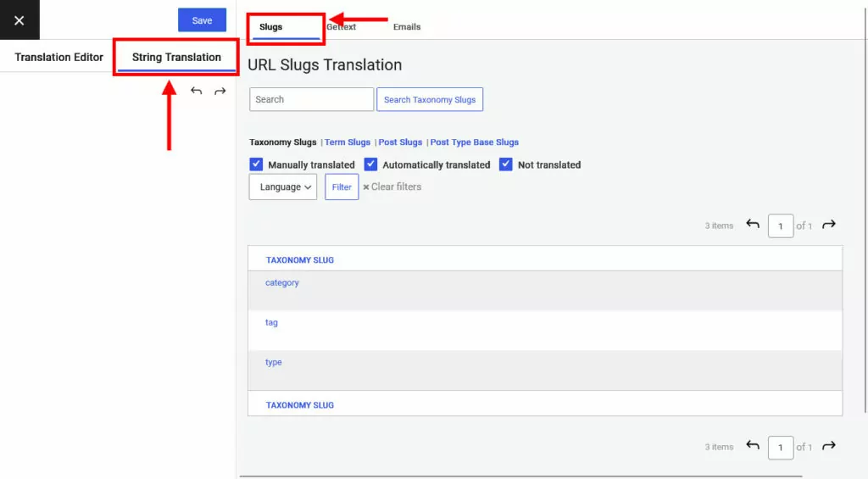Open the Language dropdown
This screenshot has width=868, height=479.
click(283, 187)
